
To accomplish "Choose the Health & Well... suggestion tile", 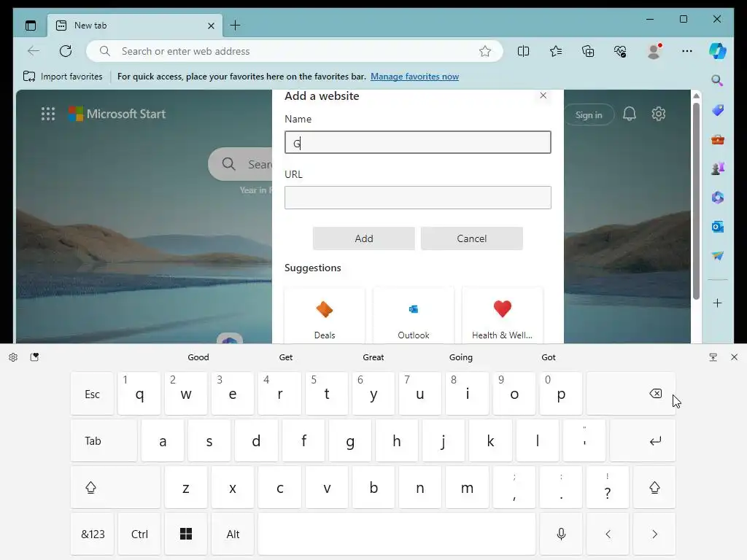I will point(502,315).
